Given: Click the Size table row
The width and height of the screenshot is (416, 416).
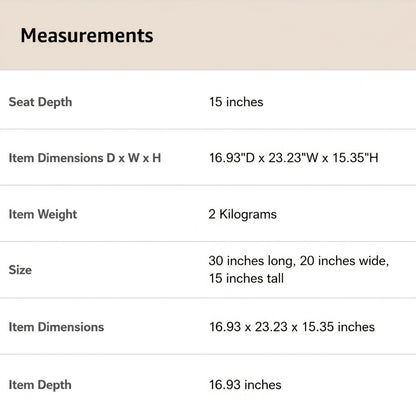Looking at the screenshot, I should tap(208, 270).
